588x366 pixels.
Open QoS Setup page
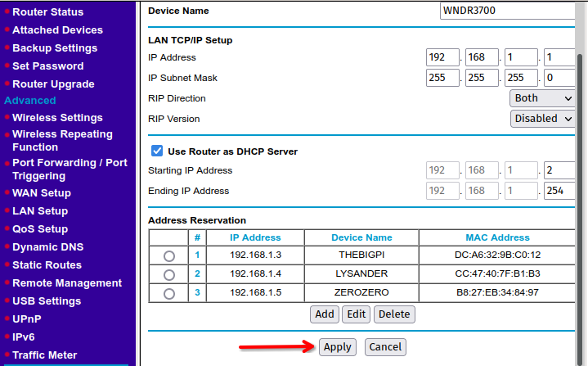tap(40, 229)
